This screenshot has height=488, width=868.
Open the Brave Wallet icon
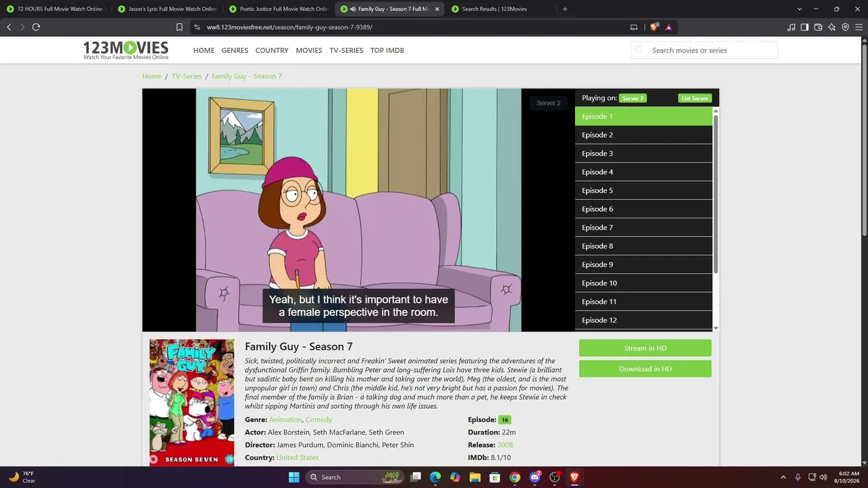(x=818, y=27)
